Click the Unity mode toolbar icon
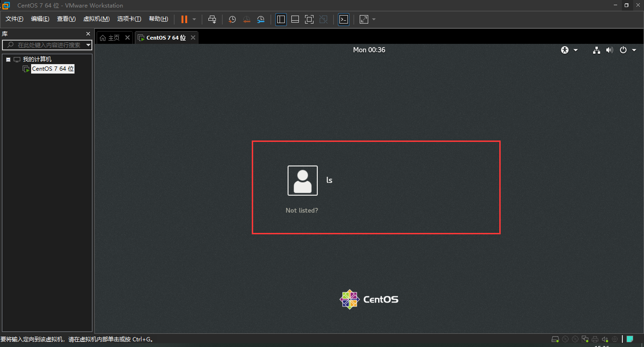Viewport: 644px width, 347px height. point(323,19)
